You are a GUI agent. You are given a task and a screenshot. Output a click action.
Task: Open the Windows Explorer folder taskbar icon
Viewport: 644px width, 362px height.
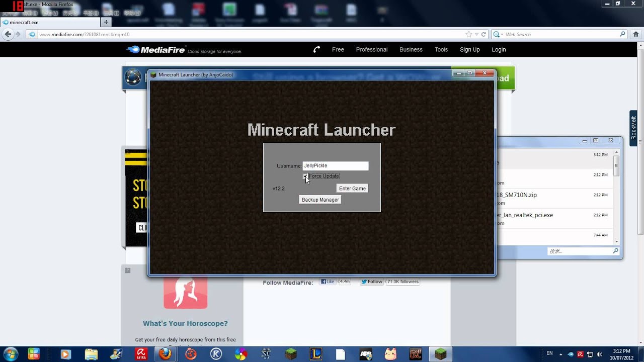91,354
